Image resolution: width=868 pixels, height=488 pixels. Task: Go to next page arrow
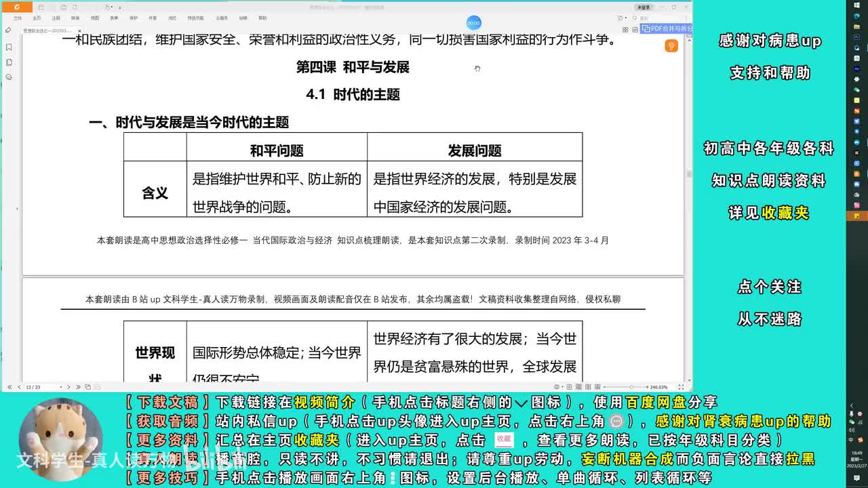click(x=70, y=387)
